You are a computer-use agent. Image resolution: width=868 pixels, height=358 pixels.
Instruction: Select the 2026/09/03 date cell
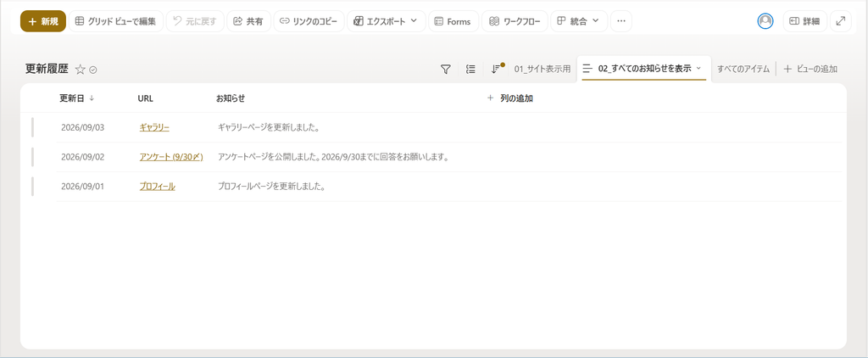pos(82,127)
